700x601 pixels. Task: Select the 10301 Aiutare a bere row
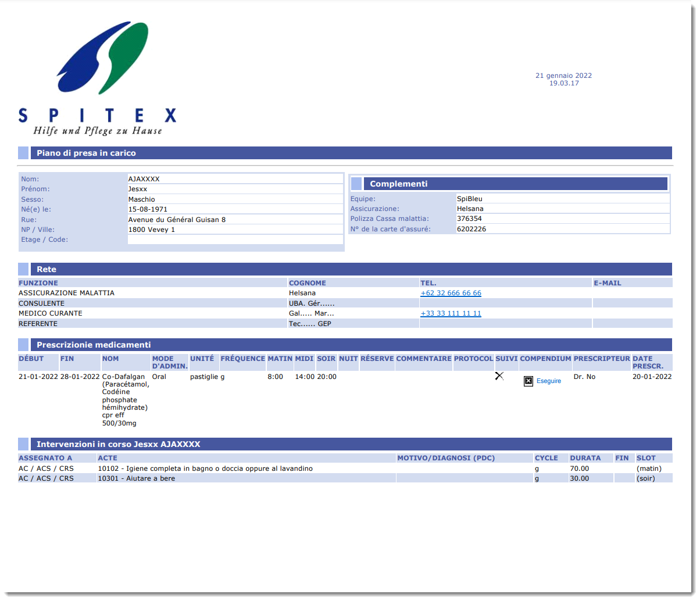tap(136, 478)
